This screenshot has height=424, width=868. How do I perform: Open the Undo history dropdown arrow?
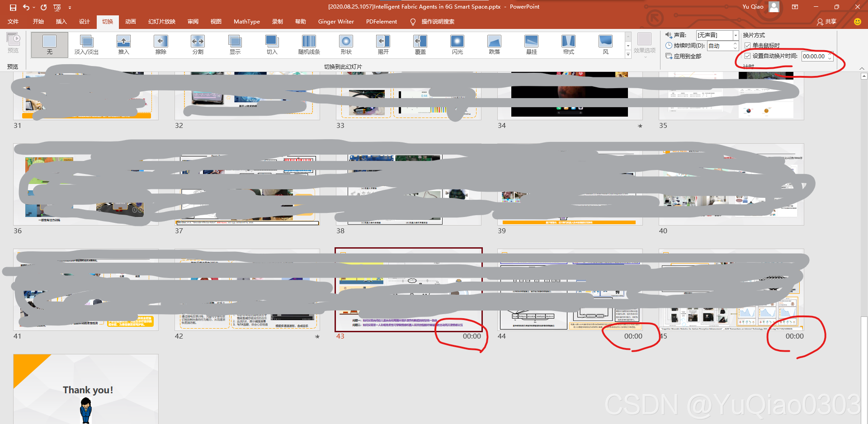(x=34, y=8)
